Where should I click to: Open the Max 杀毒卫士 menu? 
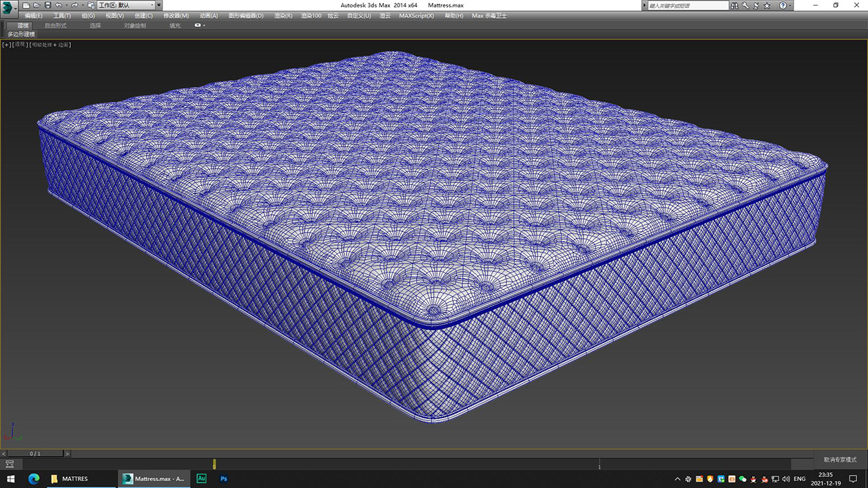coord(489,16)
